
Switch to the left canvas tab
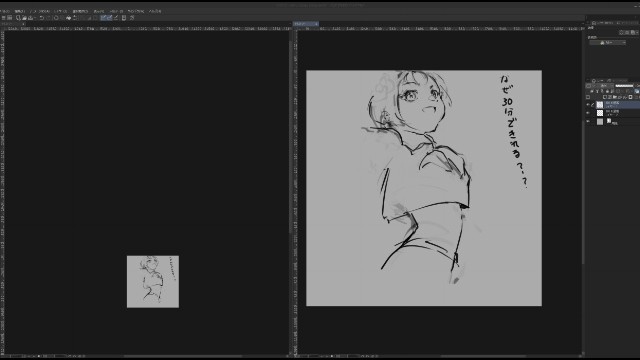pyautogui.click(x=12, y=24)
